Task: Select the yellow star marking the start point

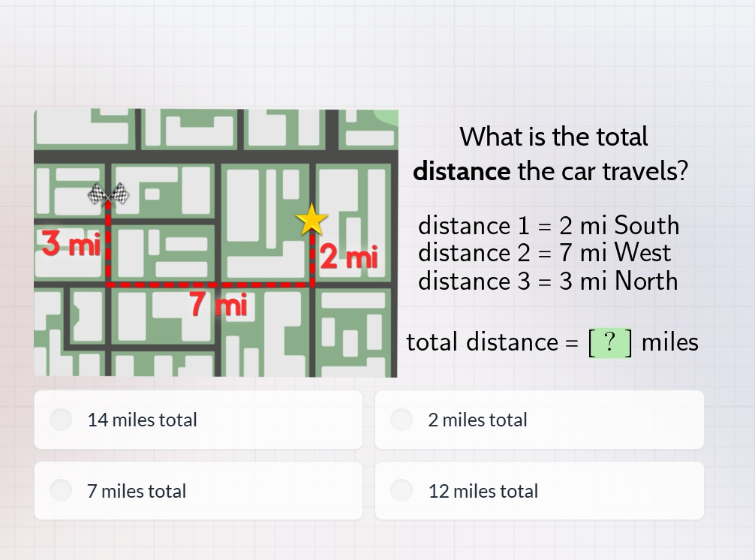Action: [310, 220]
